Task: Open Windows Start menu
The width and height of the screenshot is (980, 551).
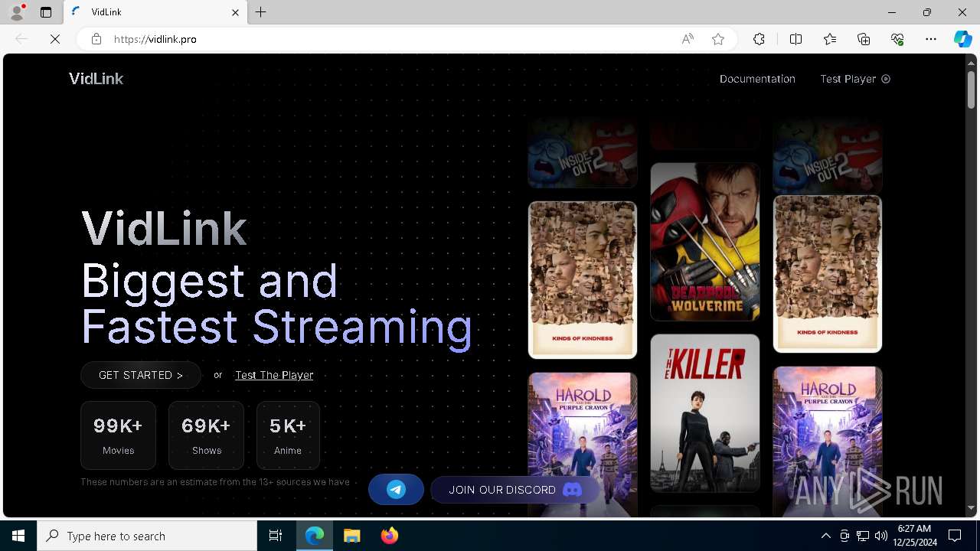Action: pos(18,536)
